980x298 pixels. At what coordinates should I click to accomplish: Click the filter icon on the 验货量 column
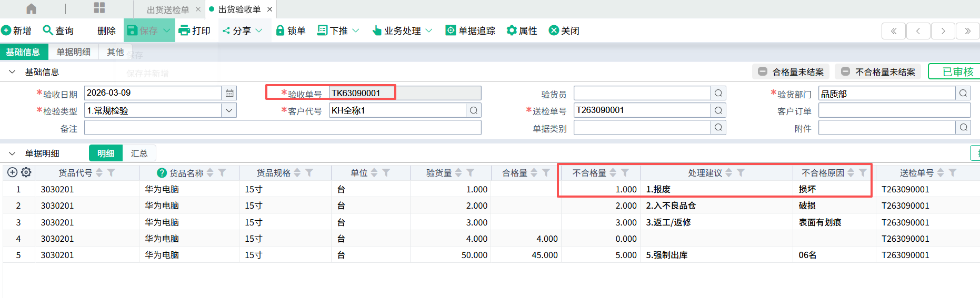471,173
